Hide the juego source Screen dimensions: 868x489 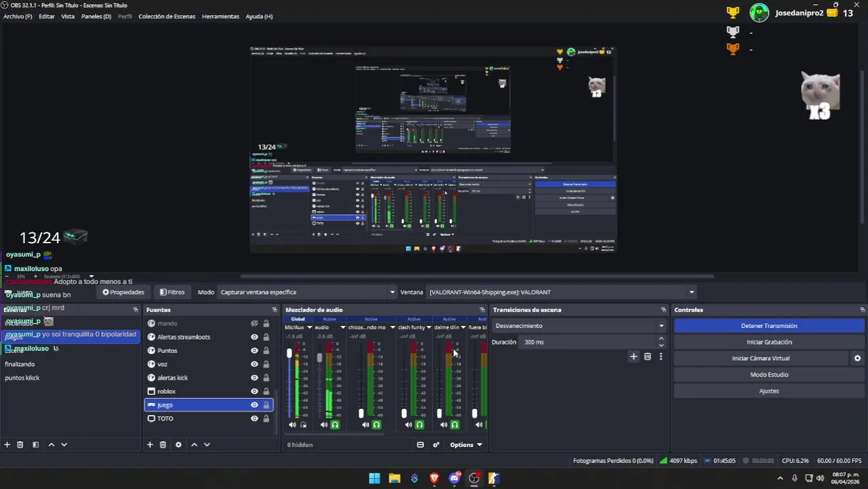tap(255, 405)
